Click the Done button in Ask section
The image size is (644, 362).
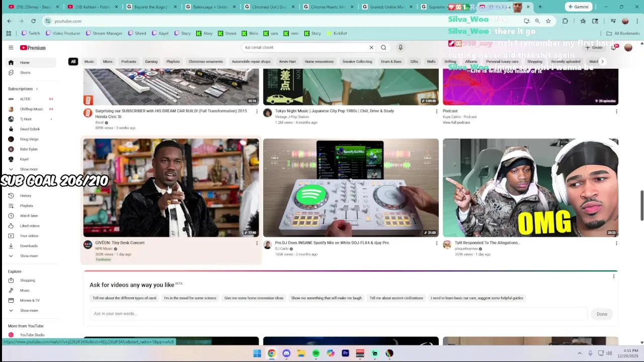point(602,314)
